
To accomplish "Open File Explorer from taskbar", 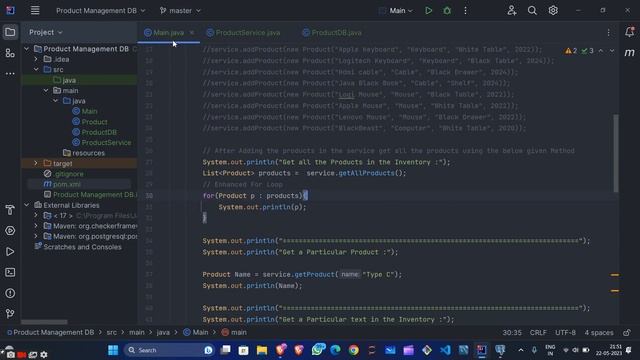I will point(262,350).
